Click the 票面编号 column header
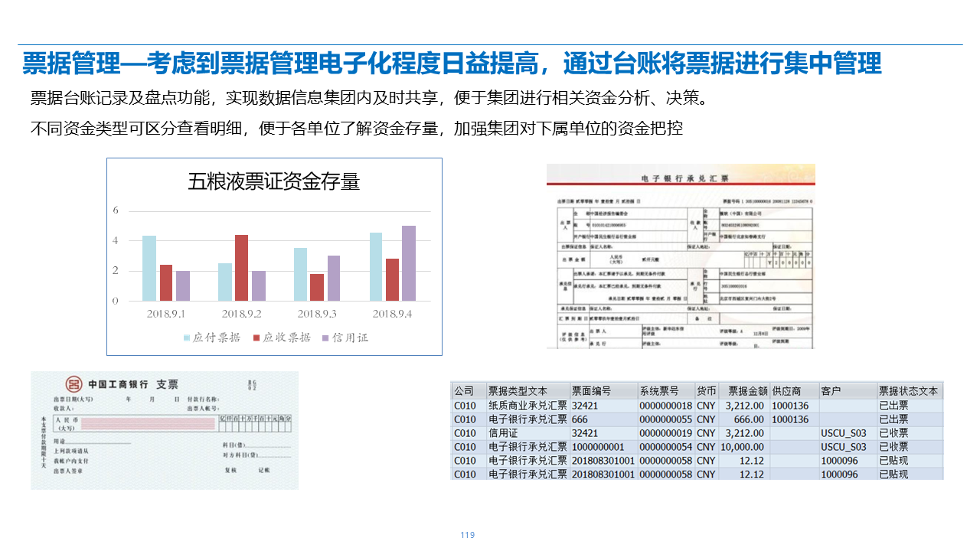Image resolution: width=980 pixels, height=551 pixels. point(603,391)
